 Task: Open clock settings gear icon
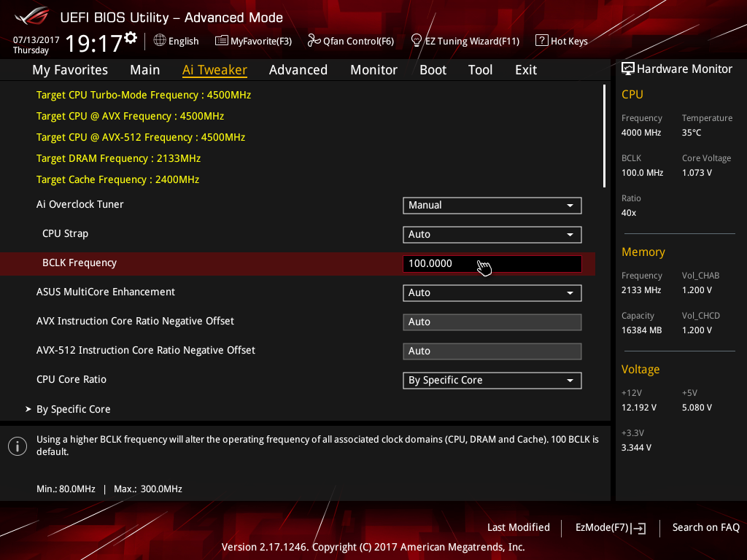coord(131,38)
